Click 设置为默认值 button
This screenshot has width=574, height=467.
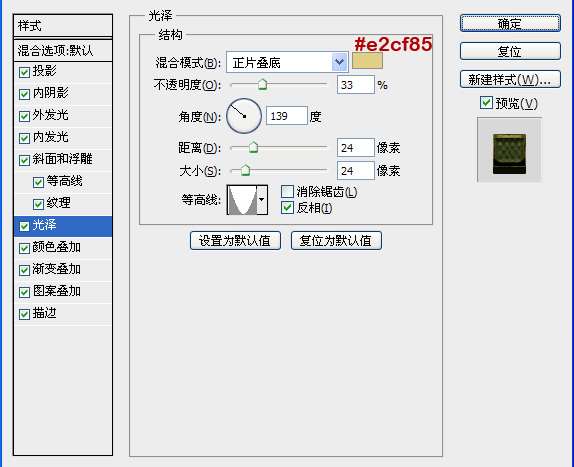235,240
